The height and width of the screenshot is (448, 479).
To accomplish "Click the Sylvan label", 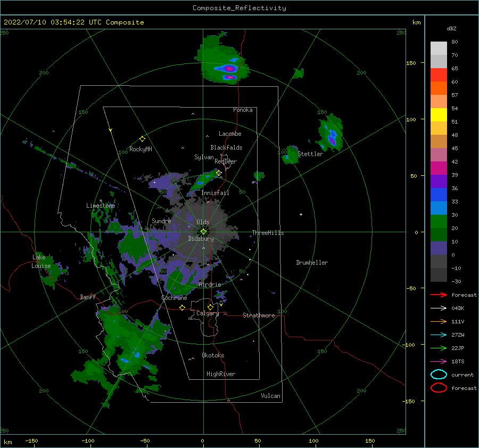I will (x=204, y=157).
